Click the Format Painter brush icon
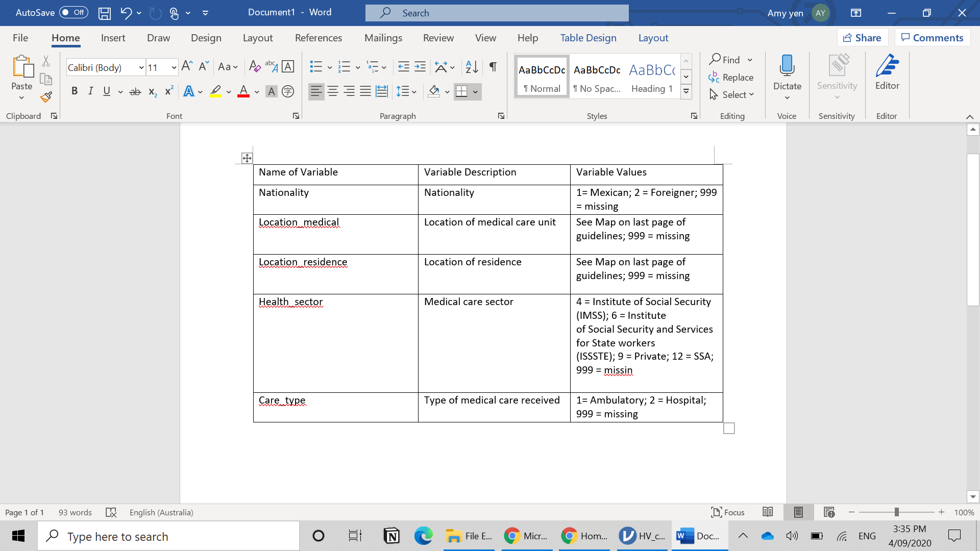980x551 pixels. point(46,97)
